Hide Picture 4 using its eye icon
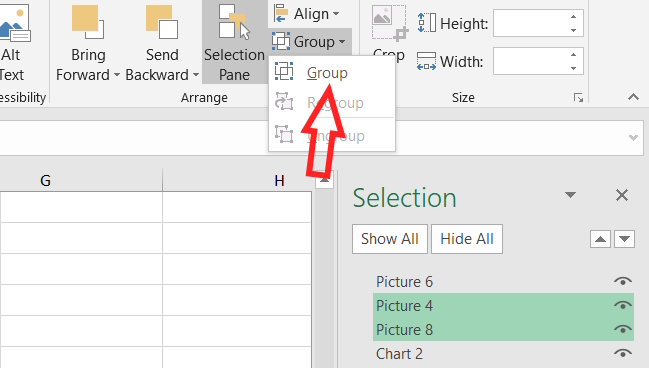Viewport: 649px width, 368px height. tap(623, 305)
